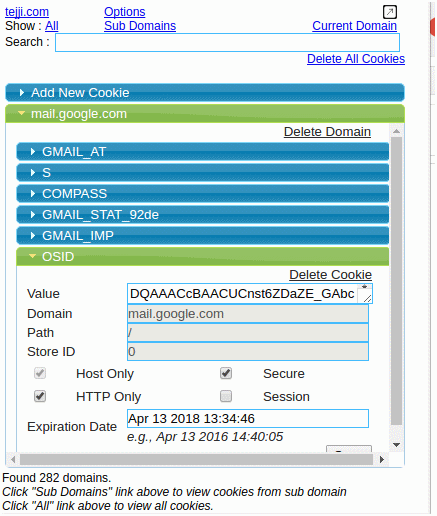Click the scroll up arrow in cookie list

pyautogui.click(x=396, y=131)
